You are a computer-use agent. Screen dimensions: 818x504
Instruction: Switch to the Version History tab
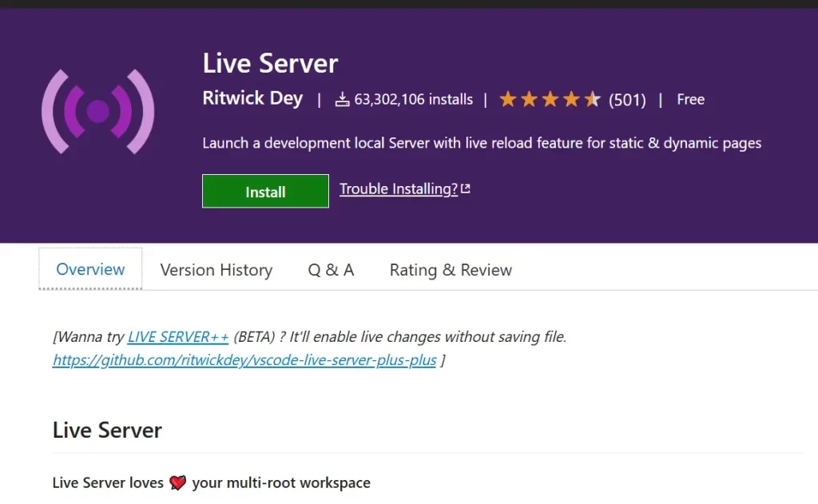pyautogui.click(x=216, y=270)
